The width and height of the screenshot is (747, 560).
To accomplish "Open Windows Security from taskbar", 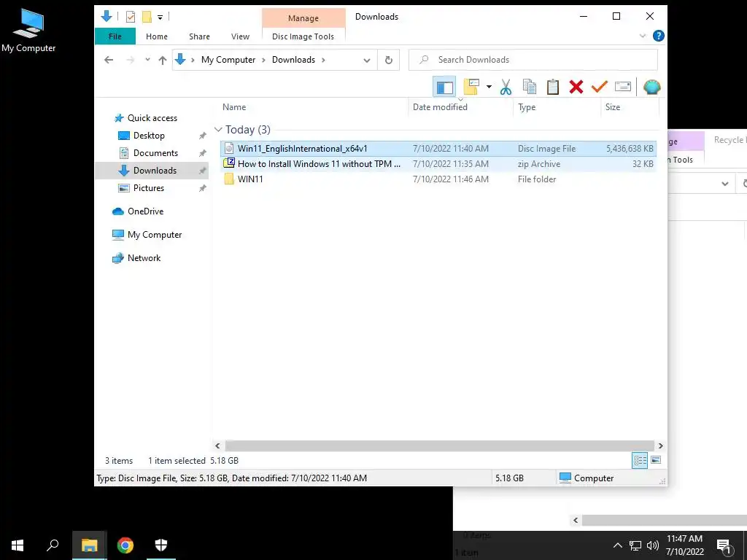I will 161,545.
